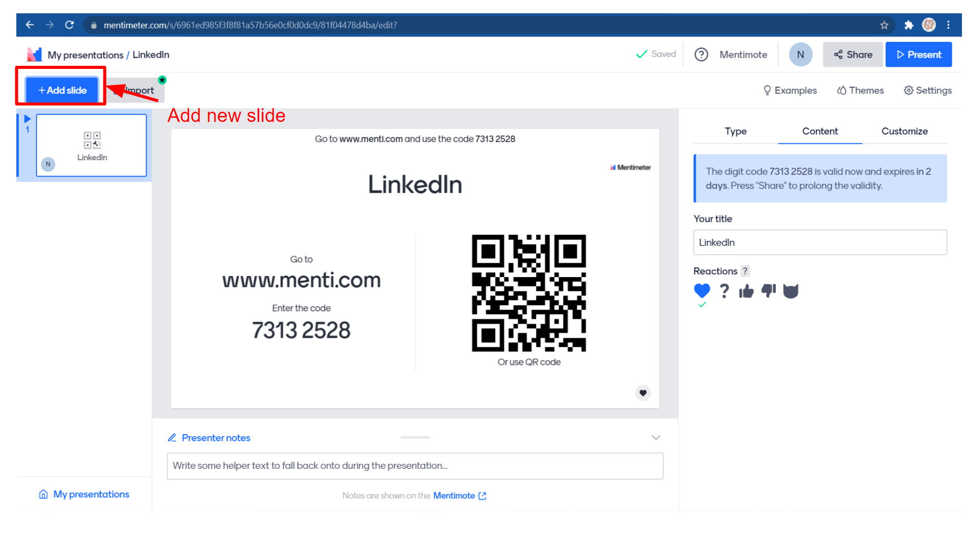
Task: Collapse the Presenter notes chevron
Action: click(x=656, y=438)
